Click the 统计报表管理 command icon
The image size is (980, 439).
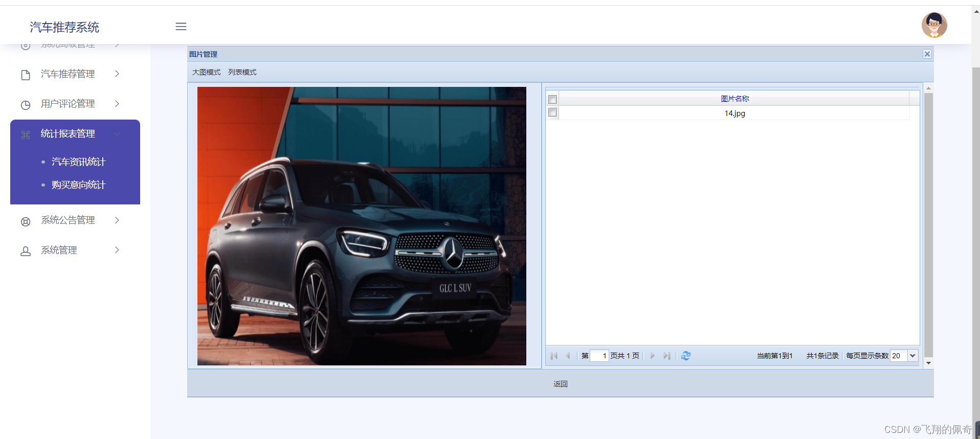(x=26, y=135)
